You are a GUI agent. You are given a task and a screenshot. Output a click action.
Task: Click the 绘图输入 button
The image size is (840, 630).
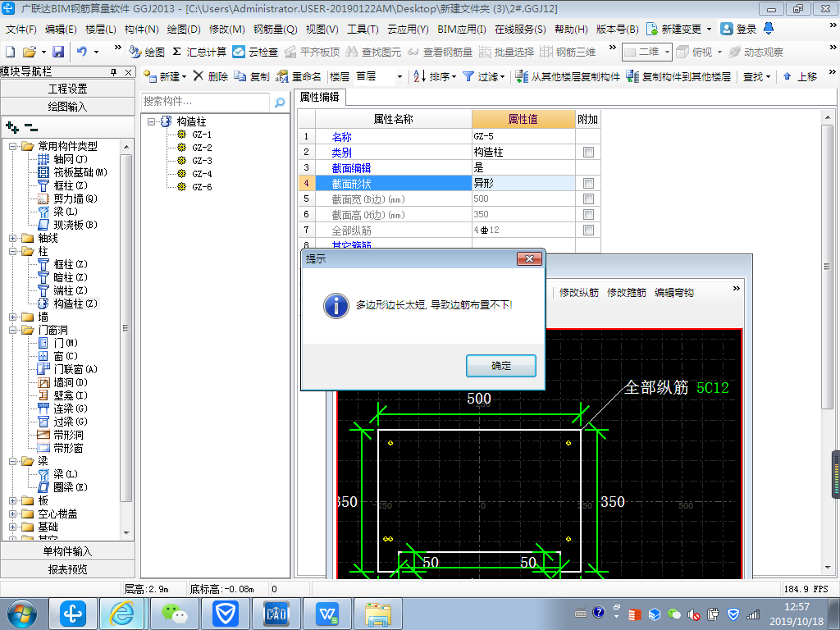tap(67, 107)
